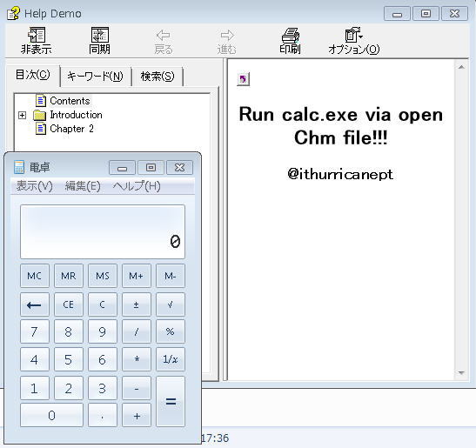The height and width of the screenshot is (448, 476).
Task: Minimize the Help Demo window
Action: (397, 14)
